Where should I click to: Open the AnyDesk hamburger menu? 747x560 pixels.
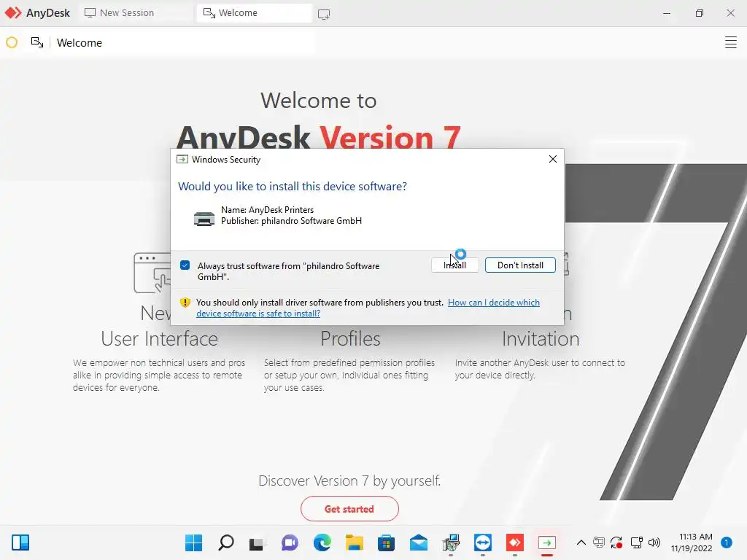[730, 42]
